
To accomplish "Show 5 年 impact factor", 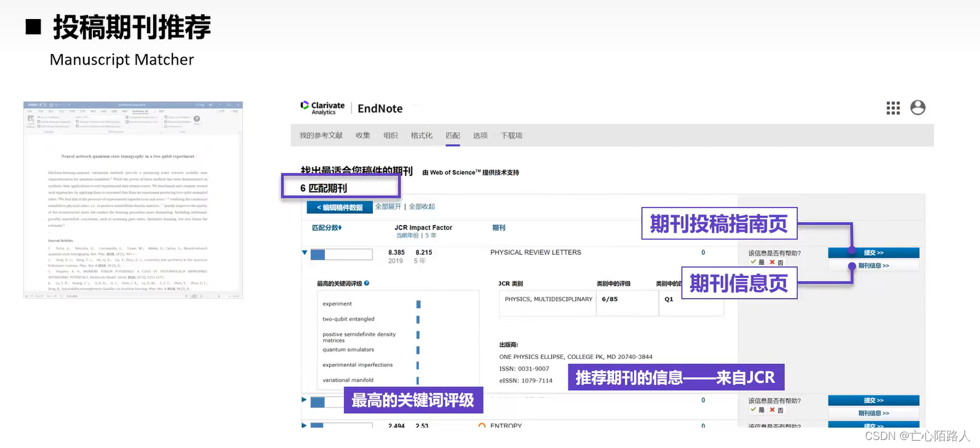I will [x=431, y=235].
